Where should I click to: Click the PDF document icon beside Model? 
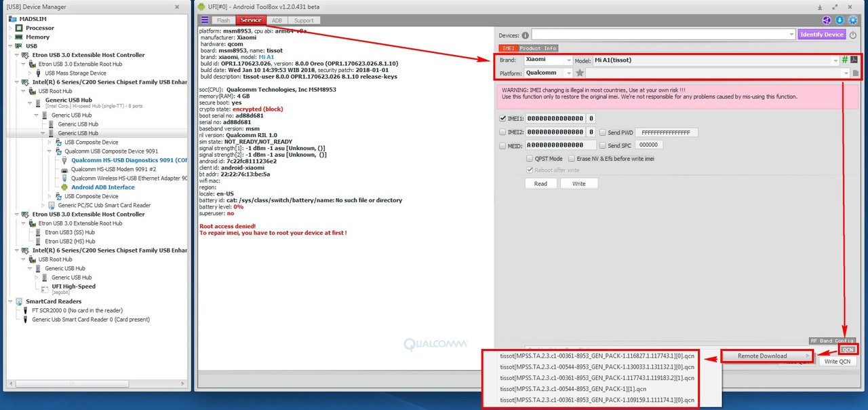(854, 60)
